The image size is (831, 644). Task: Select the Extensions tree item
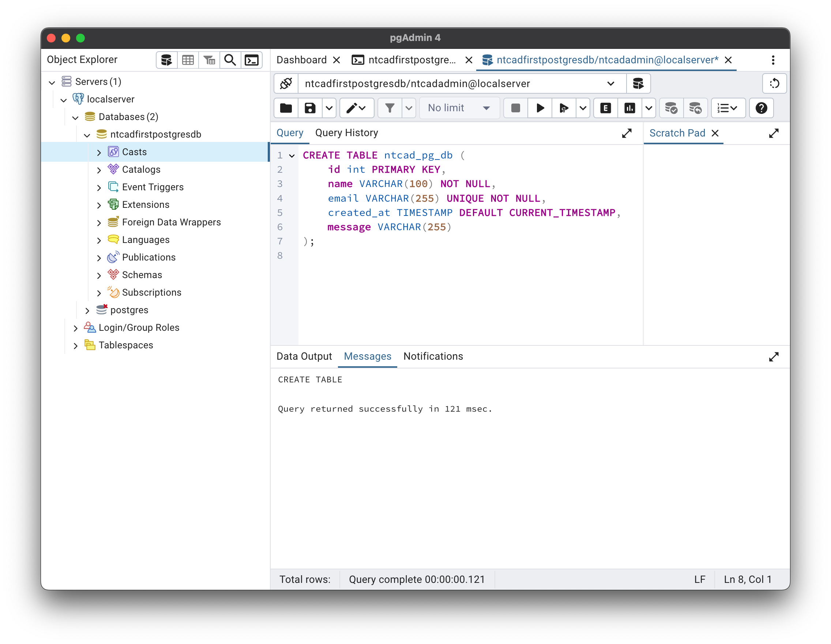(145, 205)
